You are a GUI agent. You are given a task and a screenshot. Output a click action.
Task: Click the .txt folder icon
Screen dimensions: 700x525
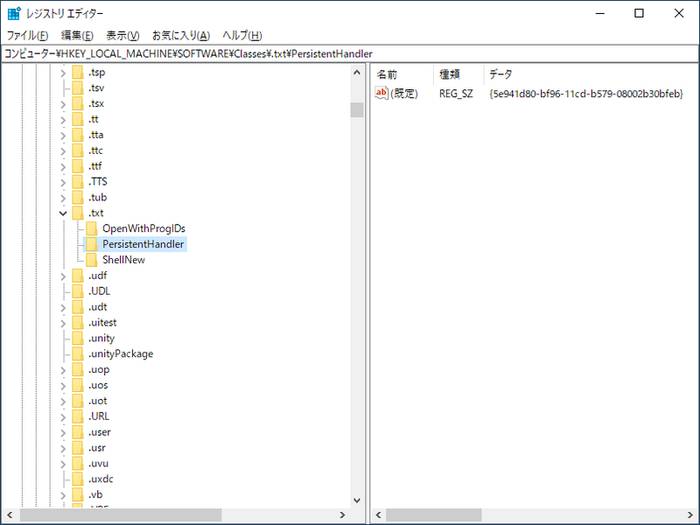click(x=78, y=213)
